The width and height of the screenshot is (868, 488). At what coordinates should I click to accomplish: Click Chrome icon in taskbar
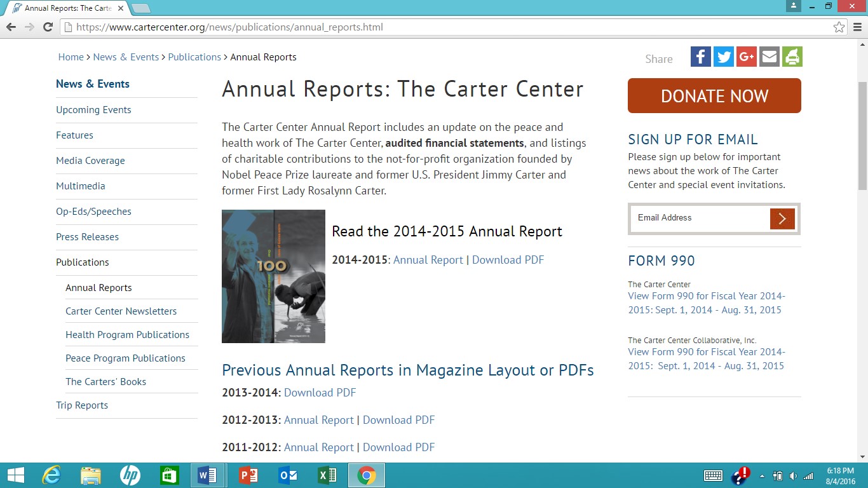(367, 475)
